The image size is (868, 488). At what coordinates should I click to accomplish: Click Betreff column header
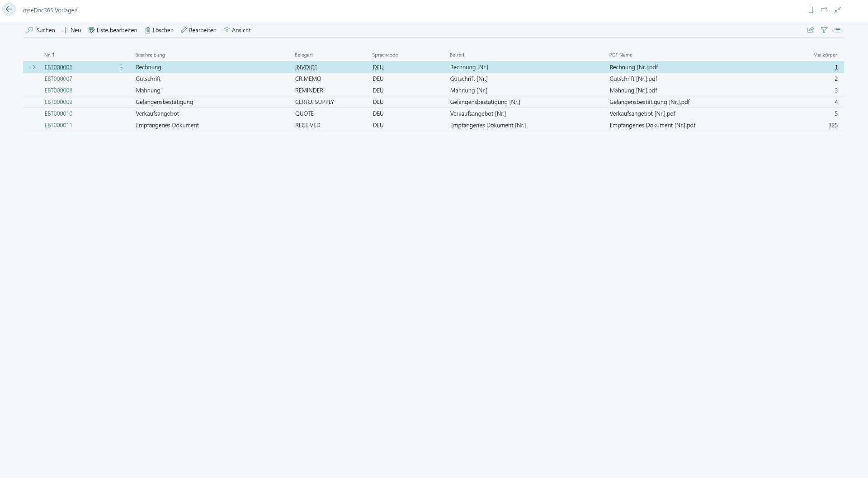point(457,55)
